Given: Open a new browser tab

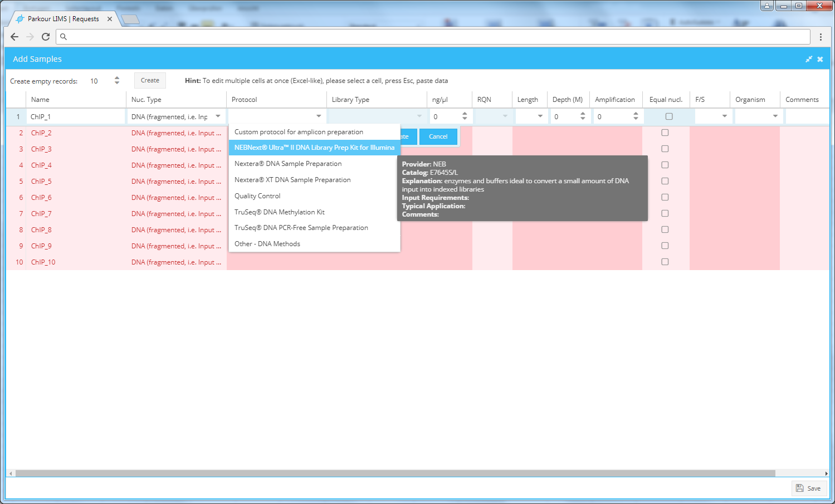Looking at the screenshot, I should tap(130, 19).
